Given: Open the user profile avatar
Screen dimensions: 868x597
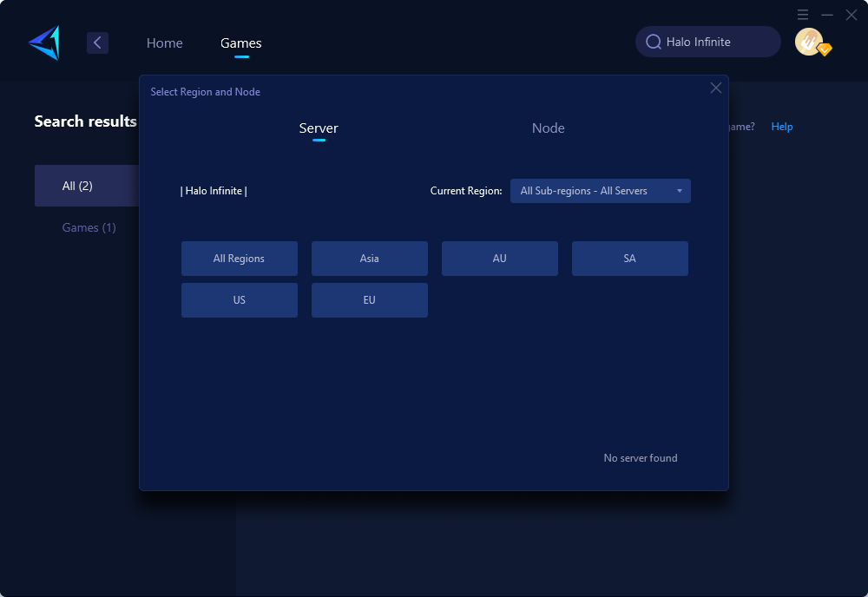Looking at the screenshot, I should click(809, 42).
